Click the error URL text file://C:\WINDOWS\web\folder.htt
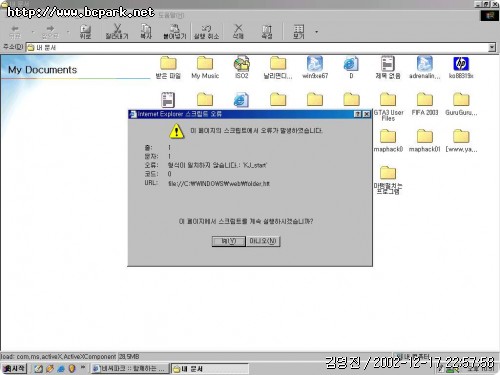 click(219, 183)
